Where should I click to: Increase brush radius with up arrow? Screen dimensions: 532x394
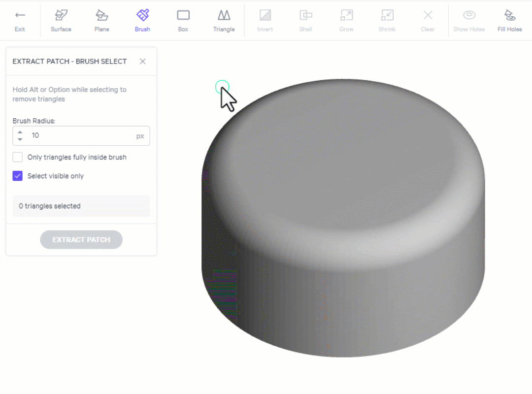point(20,132)
